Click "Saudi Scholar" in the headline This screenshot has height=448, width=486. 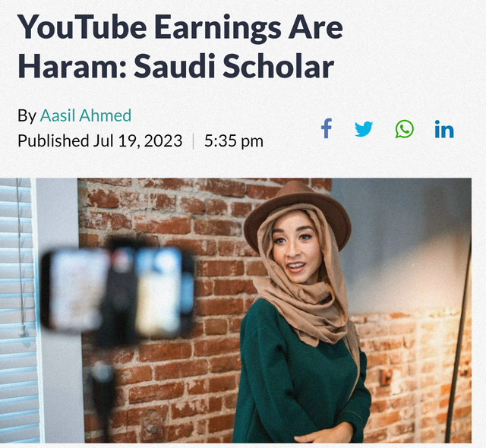[x=234, y=67]
